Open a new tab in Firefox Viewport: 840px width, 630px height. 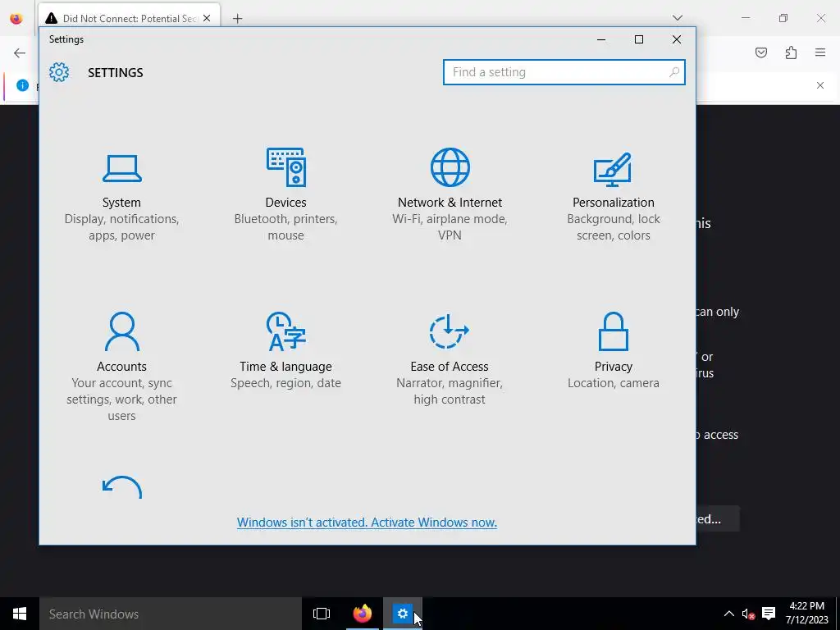[x=237, y=19]
